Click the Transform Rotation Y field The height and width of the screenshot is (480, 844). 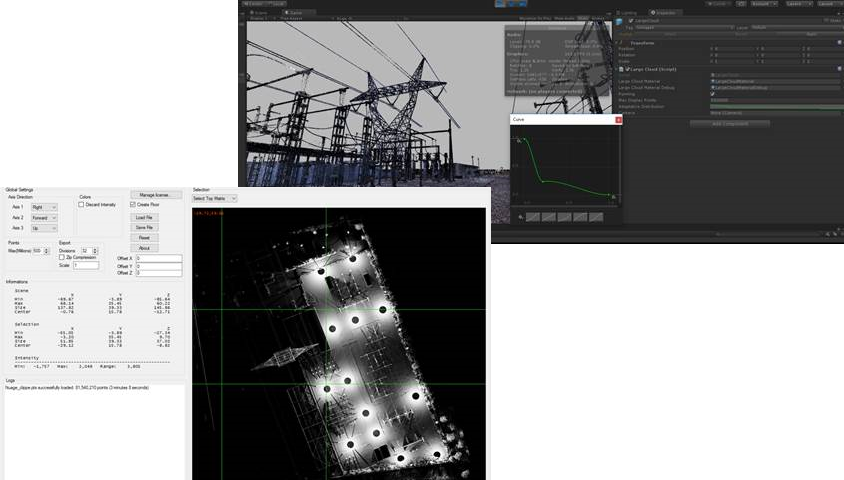(x=780, y=55)
